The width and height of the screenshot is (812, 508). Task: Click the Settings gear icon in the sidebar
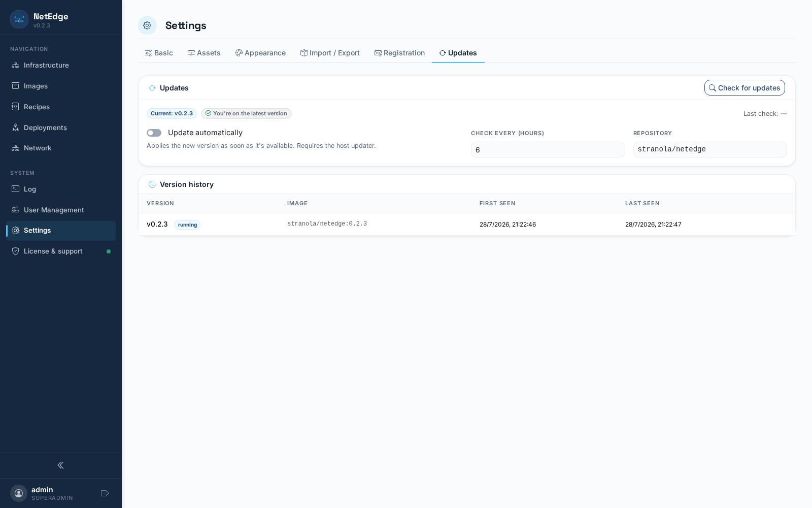click(16, 230)
